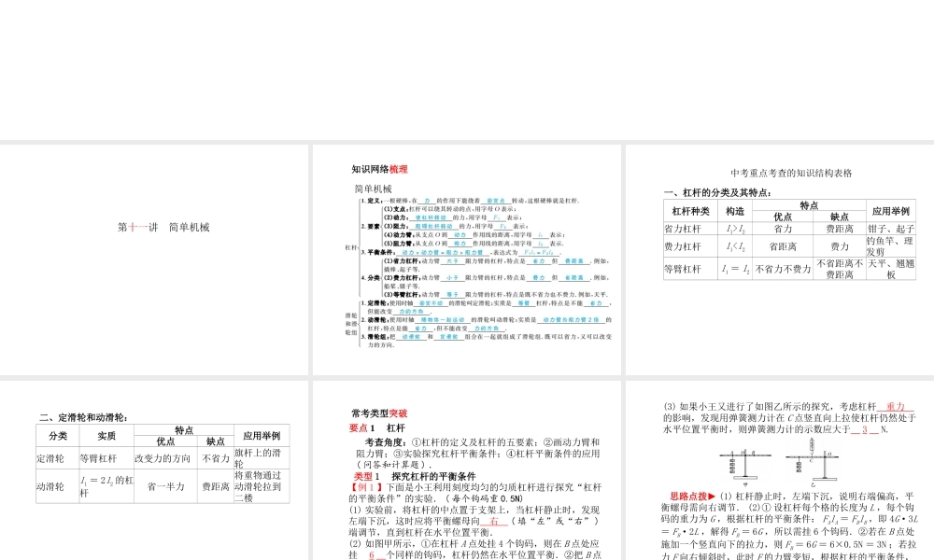Image resolution: width=934 pixels, height=560 pixels.
Task: Select the cell 钓鱼竿、理发剪
Action: pyautogui.click(x=890, y=246)
